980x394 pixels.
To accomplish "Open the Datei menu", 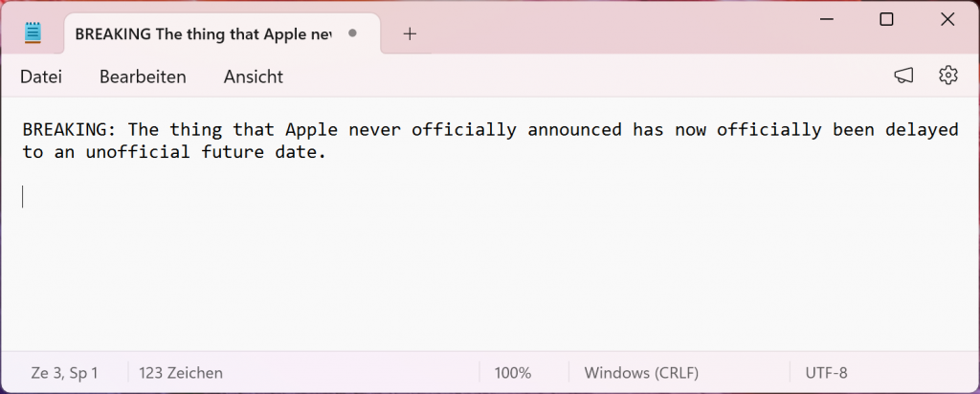I will (x=41, y=77).
